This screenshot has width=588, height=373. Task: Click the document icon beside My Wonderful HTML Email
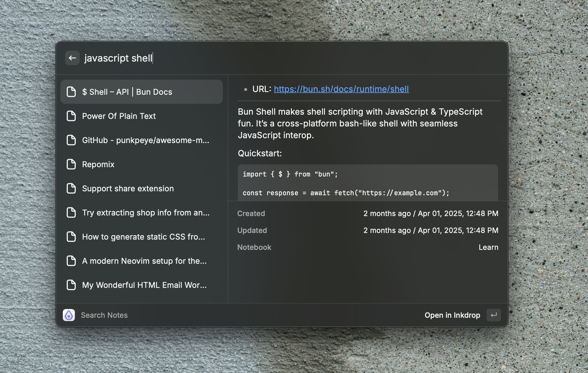click(x=71, y=285)
